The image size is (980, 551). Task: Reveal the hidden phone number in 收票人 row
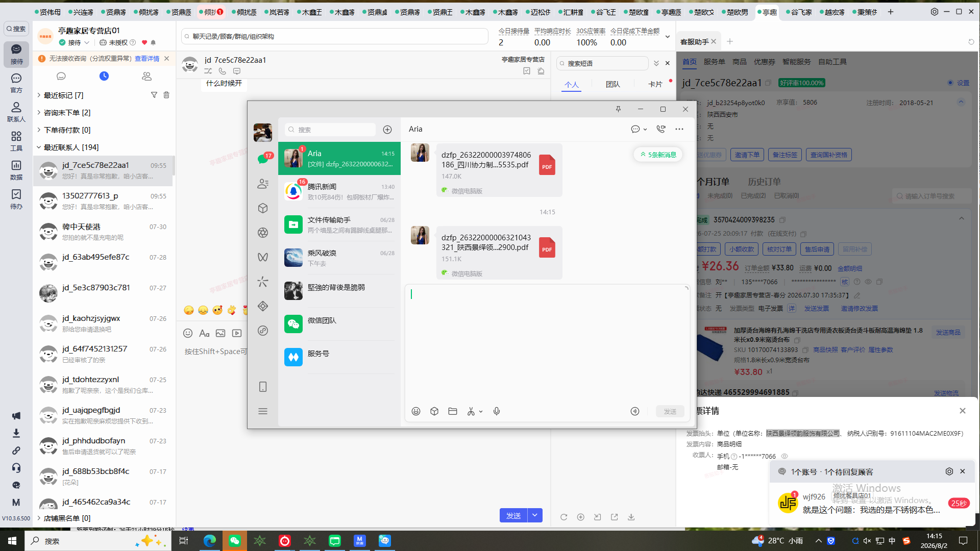785,456
